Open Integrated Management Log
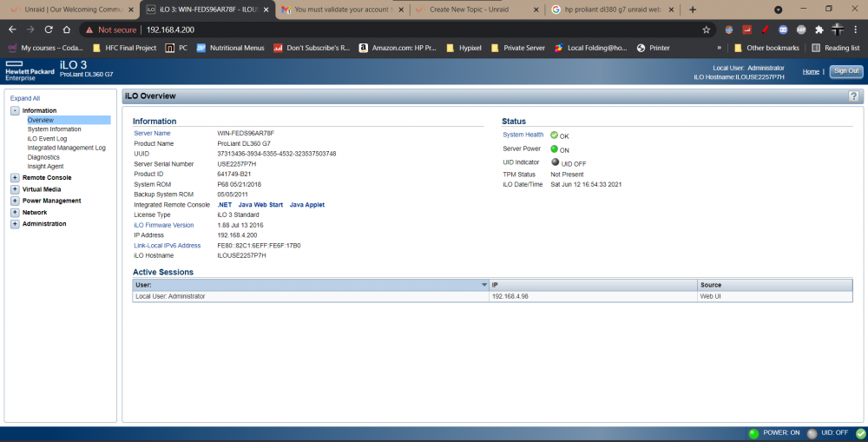Image resolution: width=868 pixels, height=442 pixels. click(67, 148)
